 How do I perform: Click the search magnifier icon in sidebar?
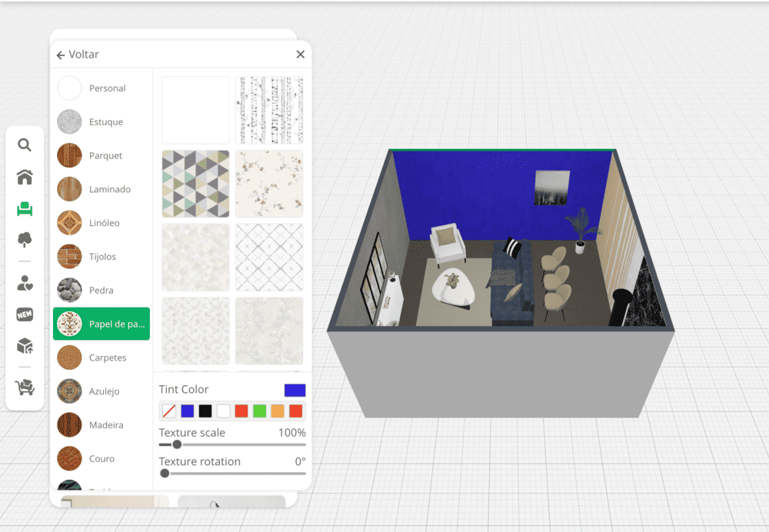click(25, 145)
